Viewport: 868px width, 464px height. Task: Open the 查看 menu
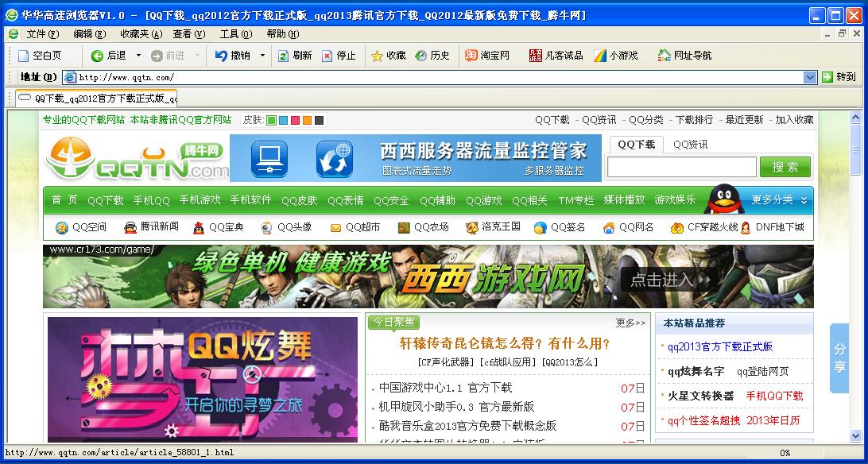pyautogui.click(x=188, y=33)
